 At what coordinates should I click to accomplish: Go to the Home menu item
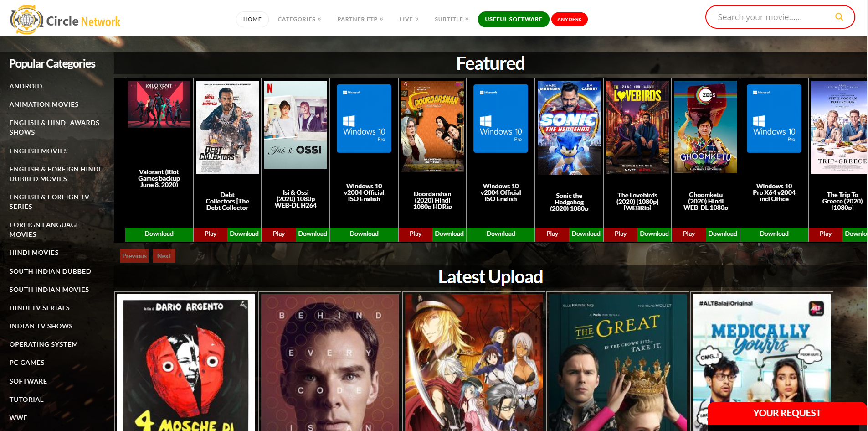(252, 19)
